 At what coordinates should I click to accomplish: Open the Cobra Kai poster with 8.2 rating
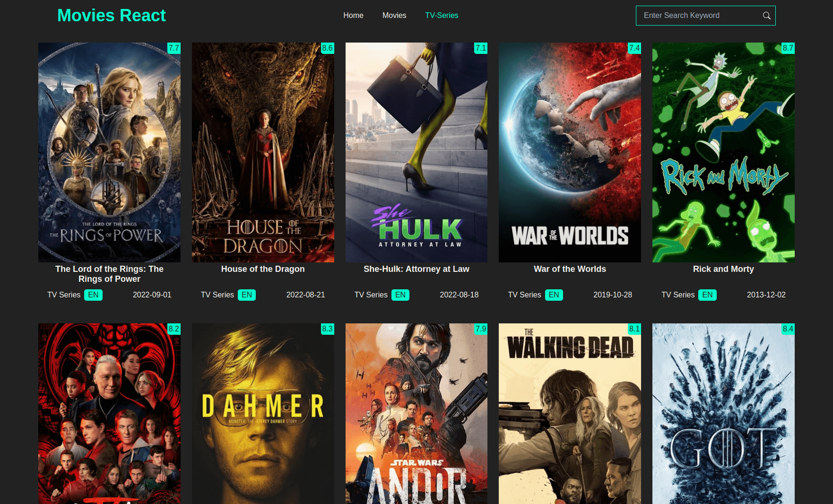[109, 414]
